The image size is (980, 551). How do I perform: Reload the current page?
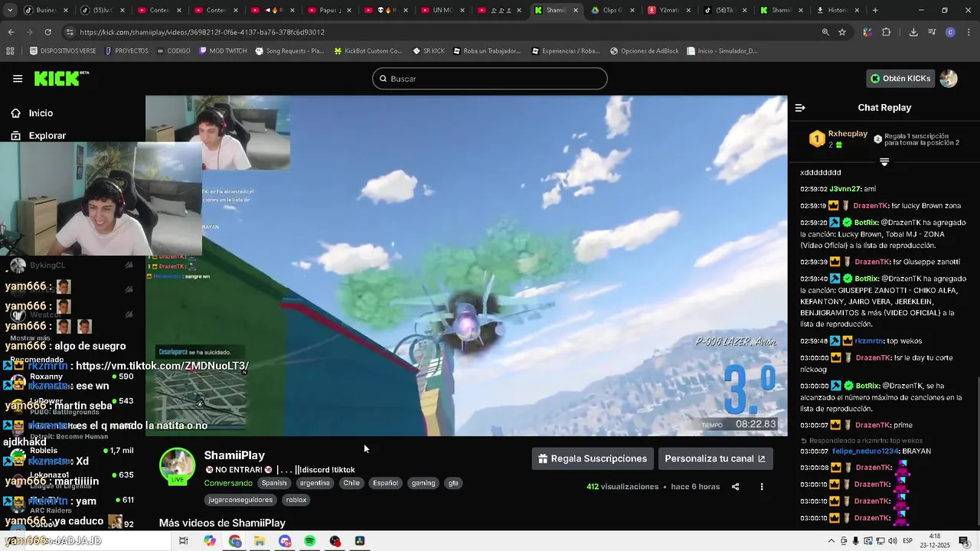pos(47,32)
